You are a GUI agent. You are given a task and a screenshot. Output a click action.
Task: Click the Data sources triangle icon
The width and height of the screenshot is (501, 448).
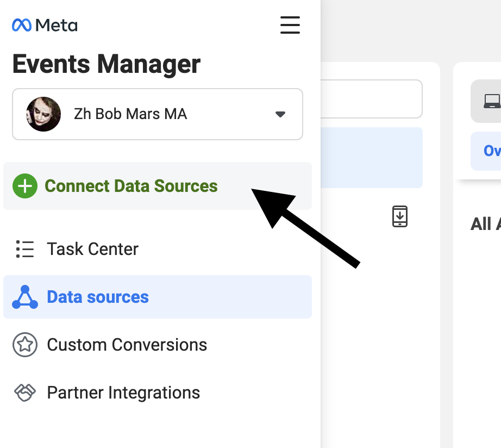[x=25, y=297]
